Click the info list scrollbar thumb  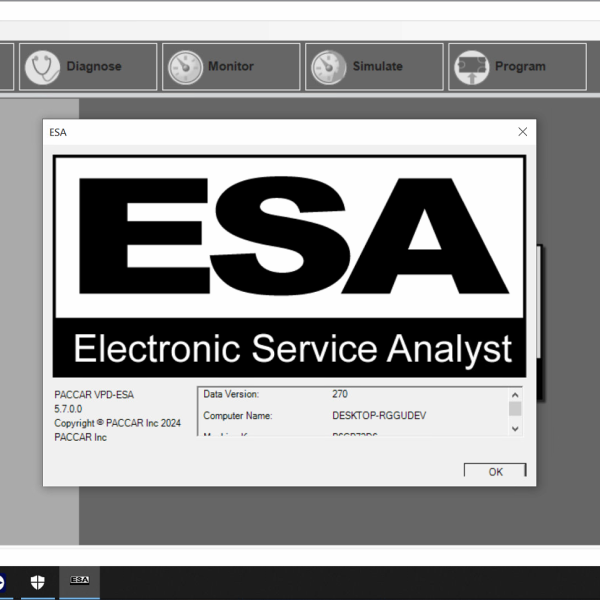coord(515,408)
